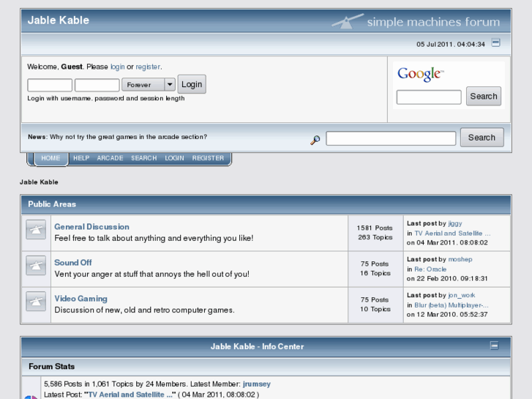Image resolution: width=532 pixels, height=399 pixels.
Task: Open the Re: Oracle post
Action: click(x=430, y=269)
